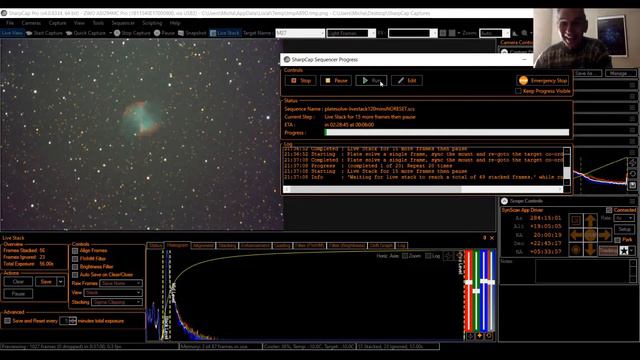
Task: Open the View dropdown in Live Stack controls
Action: tap(113, 293)
